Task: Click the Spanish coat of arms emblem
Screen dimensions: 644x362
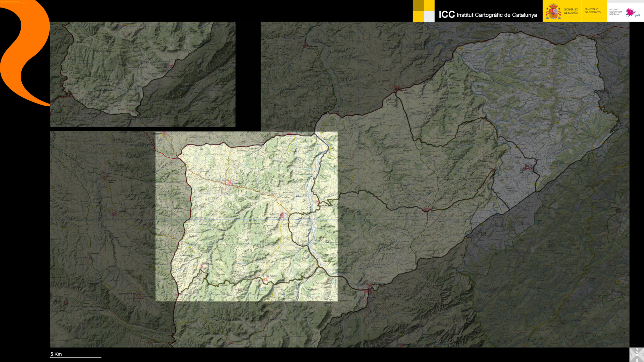Action: pyautogui.click(x=553, y=11)
